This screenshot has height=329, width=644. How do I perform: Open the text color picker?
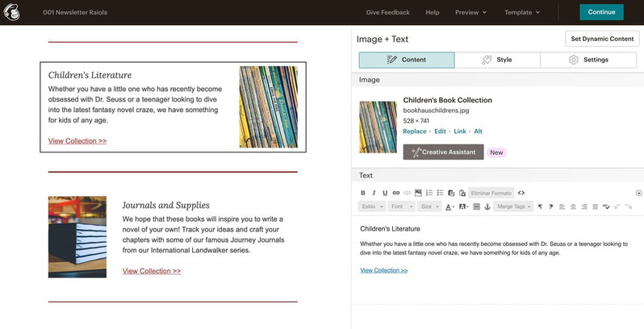coord(450,207)
